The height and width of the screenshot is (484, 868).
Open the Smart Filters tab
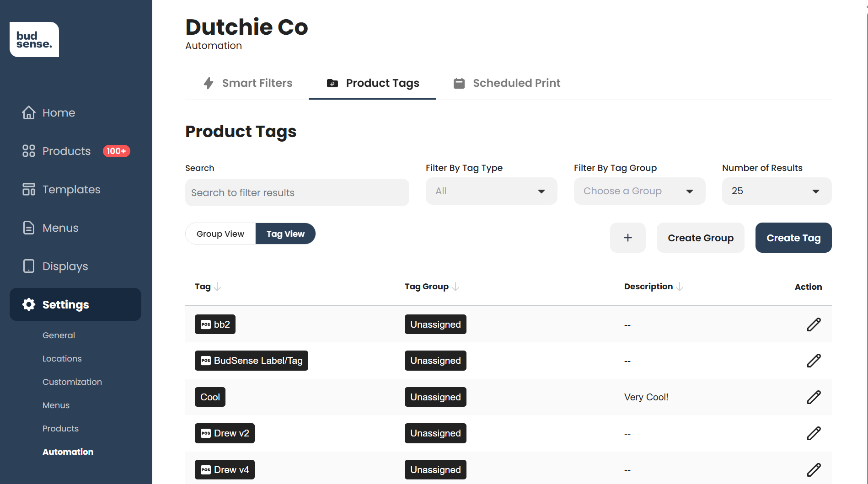247,83
